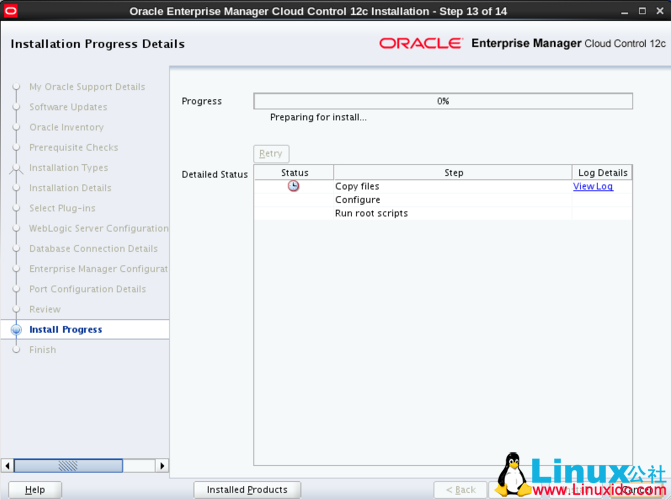671x500 pixels.
Task: Click the Help button
Action: point(35,490)
